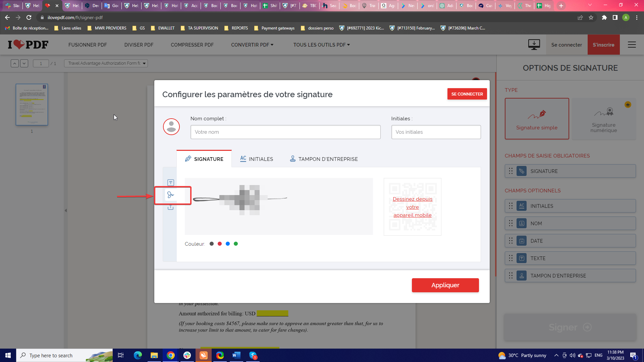This screenshot has height=362, width=644.
Task: Select the text signature tool icon
Action: coord(170,183)
